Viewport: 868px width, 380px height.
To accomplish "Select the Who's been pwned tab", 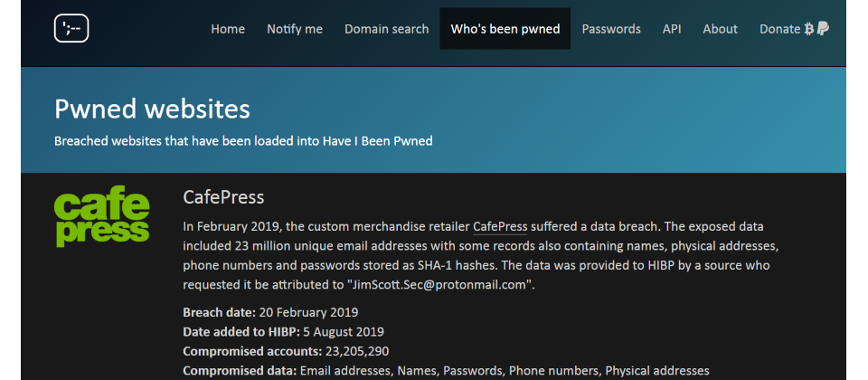I will click(x=505, y=29).
